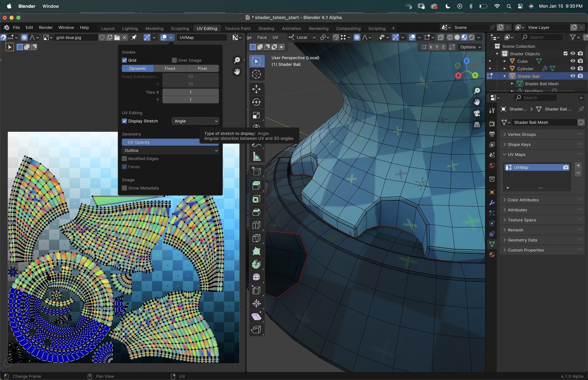Select the Measure tool
Screen dimensions: 588x380
click(256, 157)
